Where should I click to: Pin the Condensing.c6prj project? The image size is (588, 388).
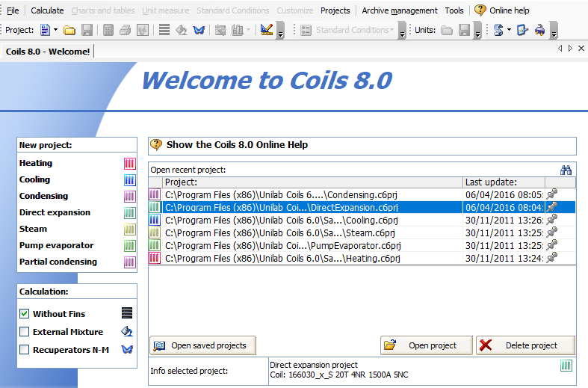point(551,194)
